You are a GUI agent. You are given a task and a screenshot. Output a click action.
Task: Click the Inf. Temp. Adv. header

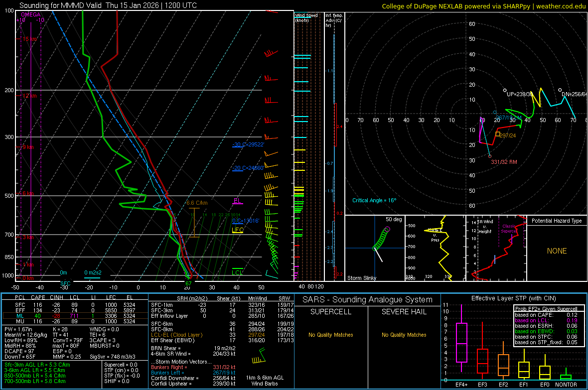334,20
